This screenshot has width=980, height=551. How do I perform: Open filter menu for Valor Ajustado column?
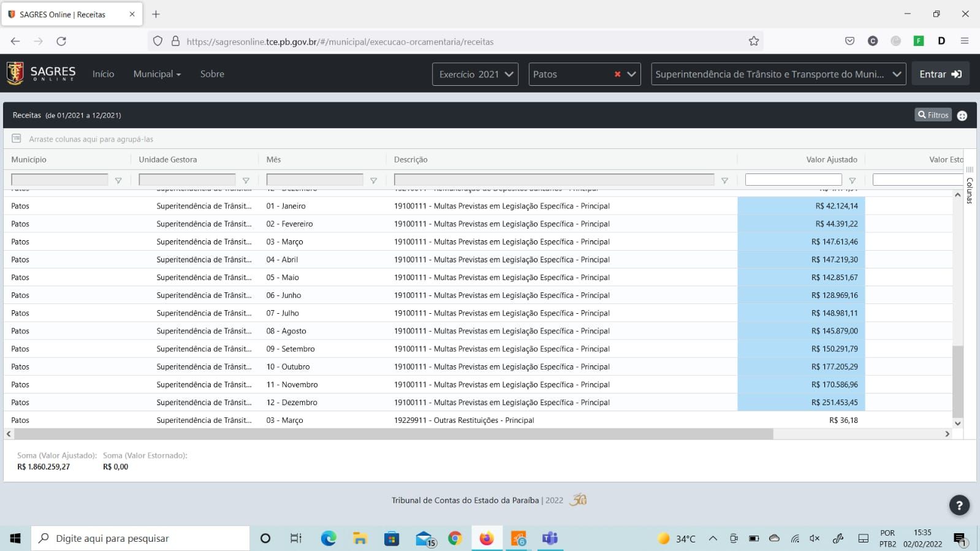[x=852, y=180]
